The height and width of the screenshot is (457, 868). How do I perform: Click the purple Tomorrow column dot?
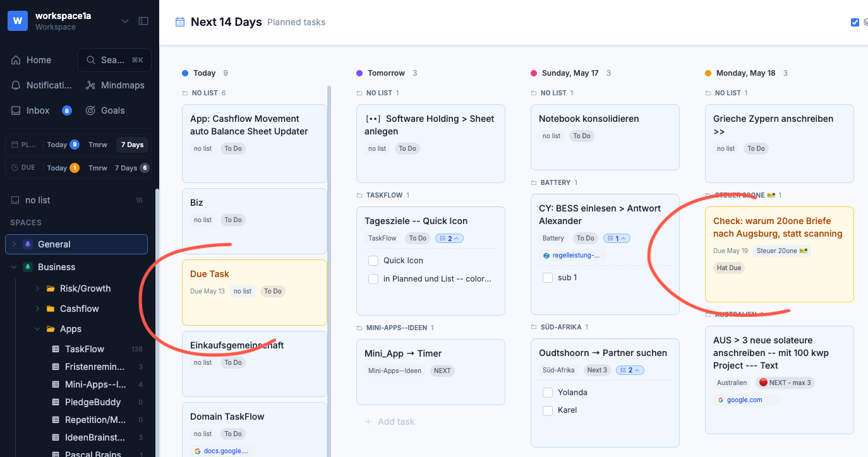(359, 73)
